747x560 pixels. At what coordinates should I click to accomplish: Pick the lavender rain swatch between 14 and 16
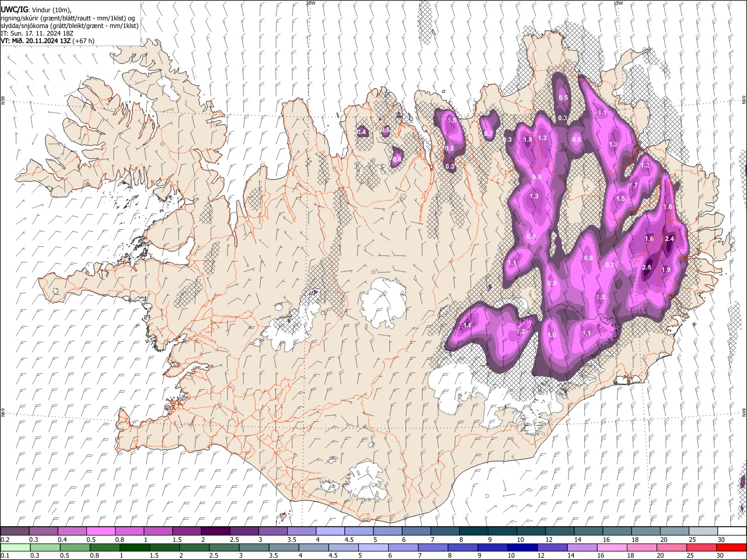582,547
